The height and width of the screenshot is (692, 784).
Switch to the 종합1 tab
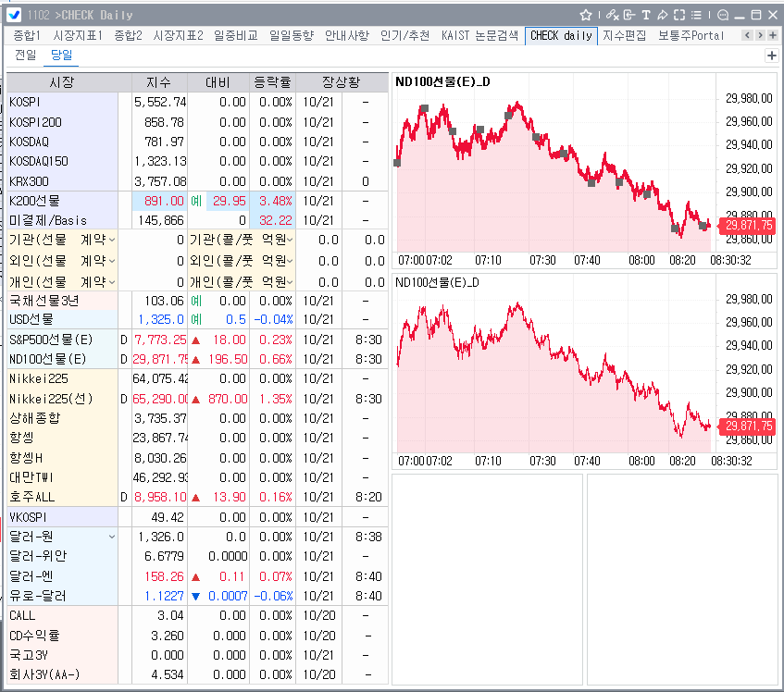[x=26, y=35]
